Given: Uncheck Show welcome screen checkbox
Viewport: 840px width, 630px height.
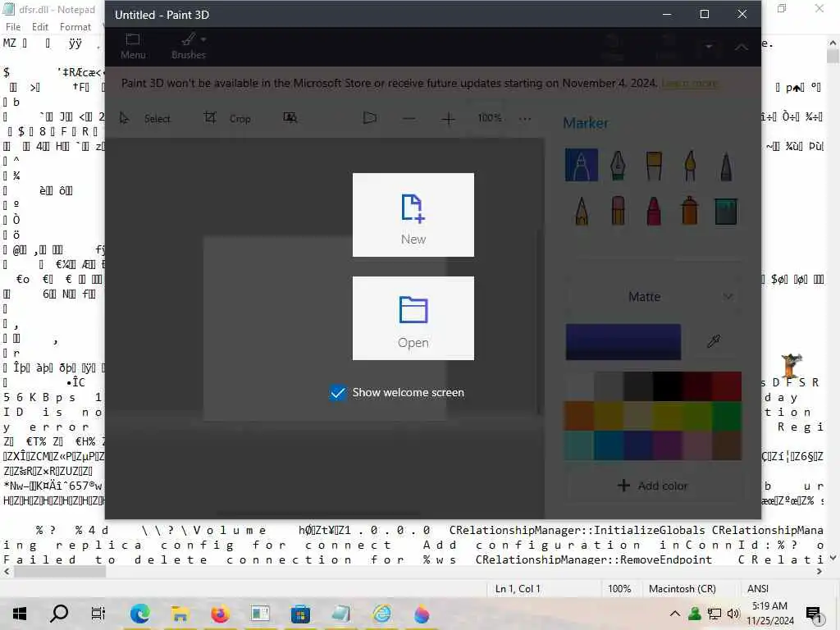Looking at the screenshot, I should pos(338,393).
